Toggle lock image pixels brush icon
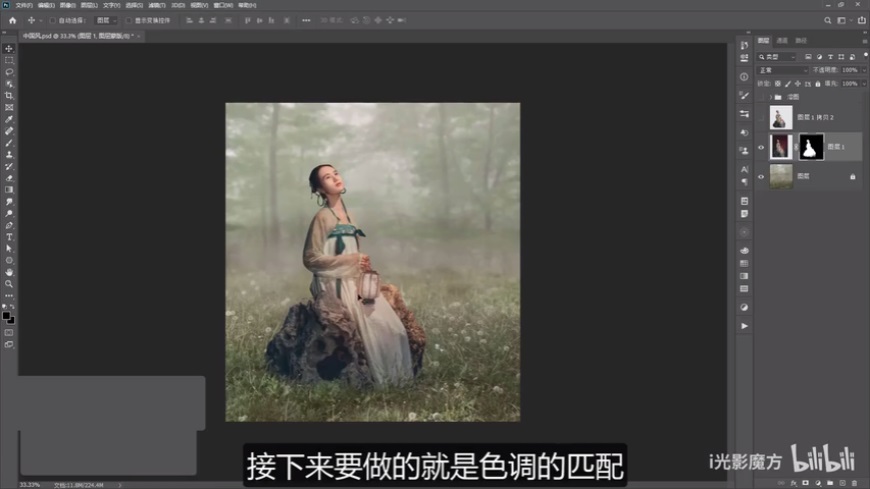 coord(787,84)
